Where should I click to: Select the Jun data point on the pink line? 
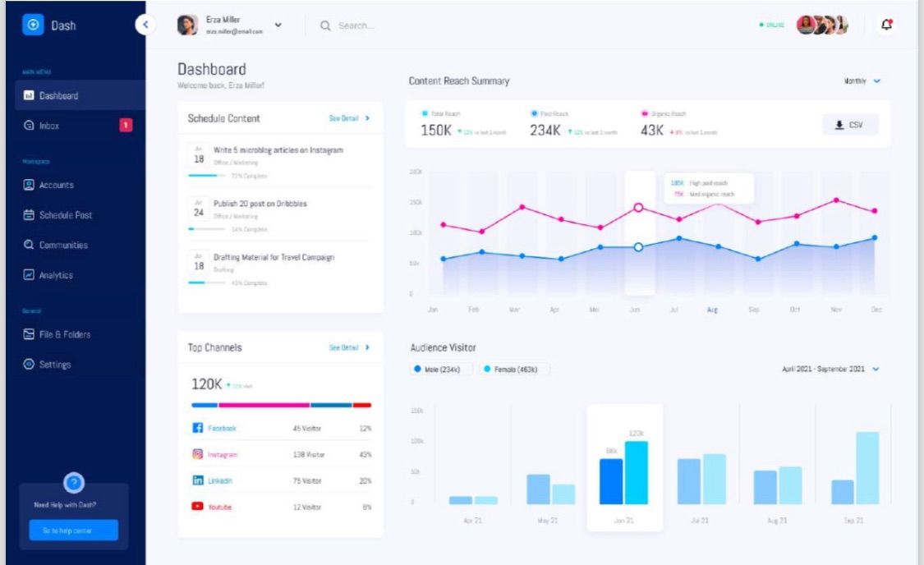638,208
